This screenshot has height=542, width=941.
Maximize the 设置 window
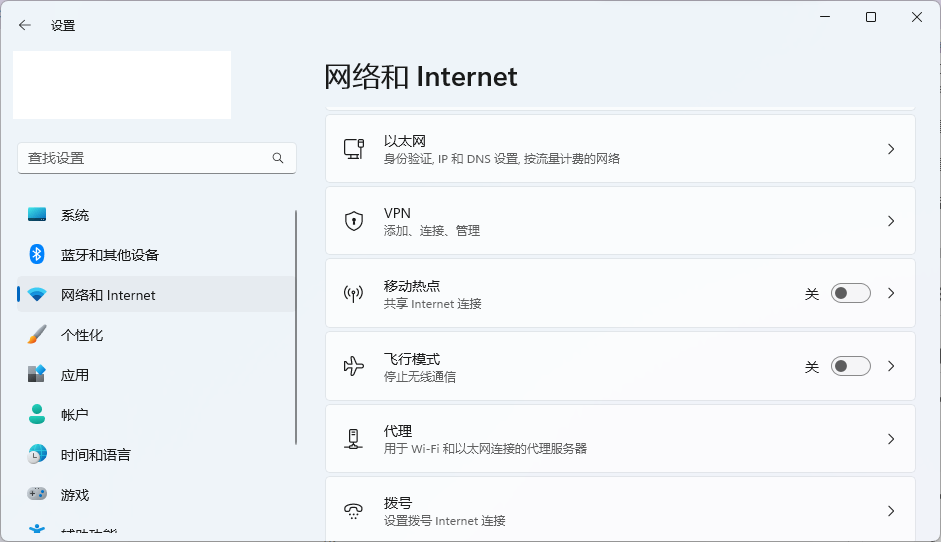871,17
